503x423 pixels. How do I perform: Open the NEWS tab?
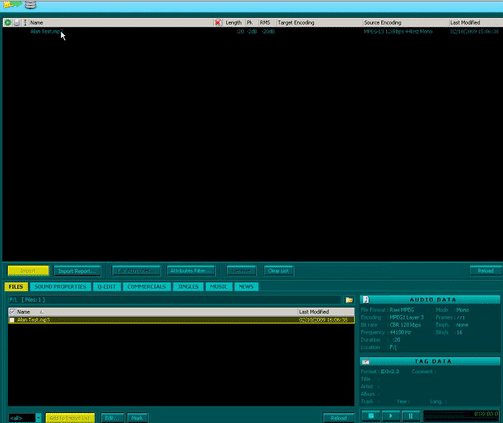tap(246, 287)
